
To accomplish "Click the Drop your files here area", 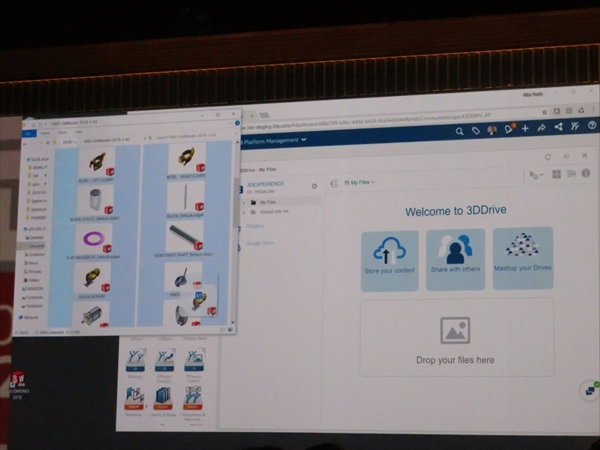I will (456, 338).
